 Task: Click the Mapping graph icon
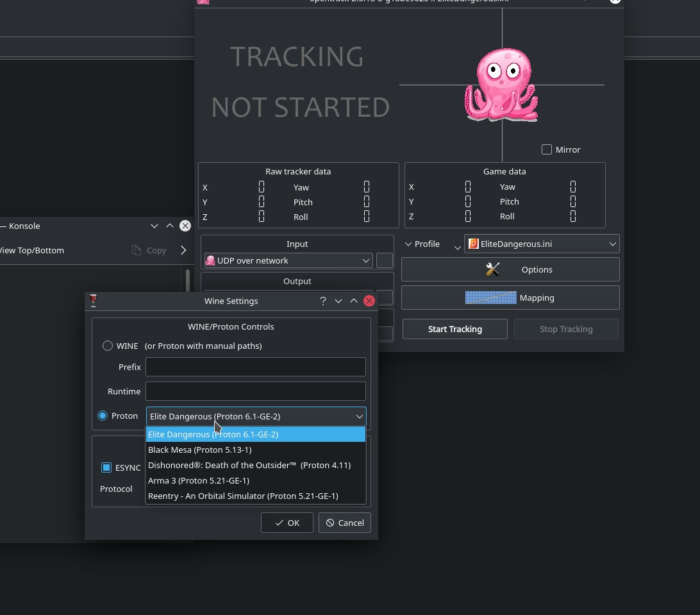490,298
